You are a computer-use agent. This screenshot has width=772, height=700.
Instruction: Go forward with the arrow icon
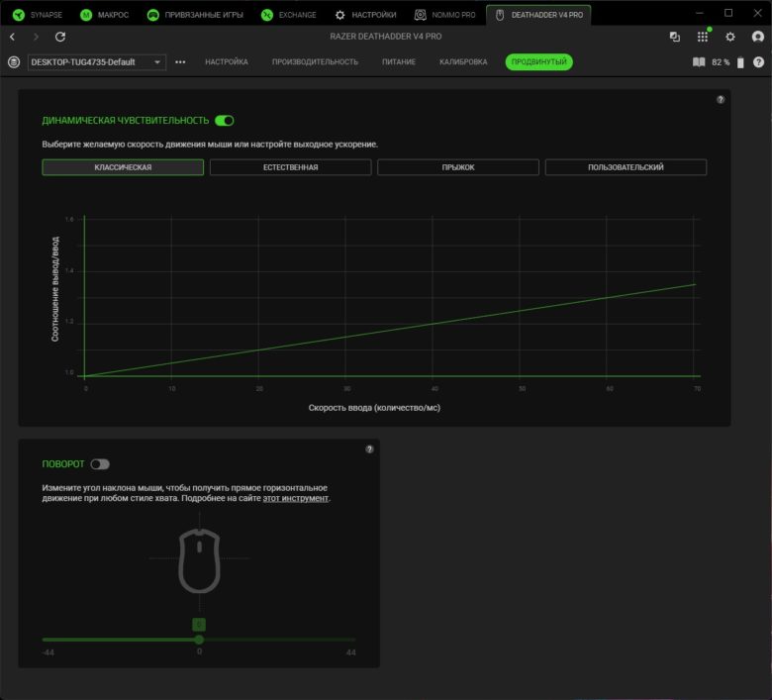click(36, 37)
